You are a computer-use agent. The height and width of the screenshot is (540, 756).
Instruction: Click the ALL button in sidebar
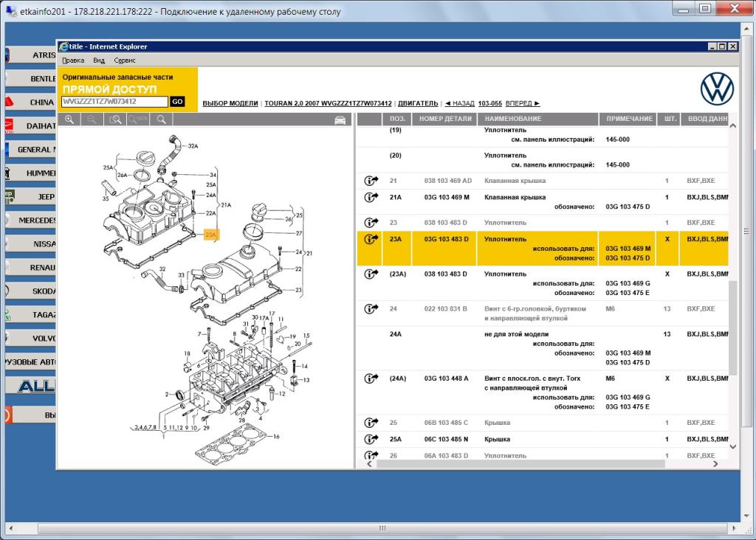[x=30, y=386]
